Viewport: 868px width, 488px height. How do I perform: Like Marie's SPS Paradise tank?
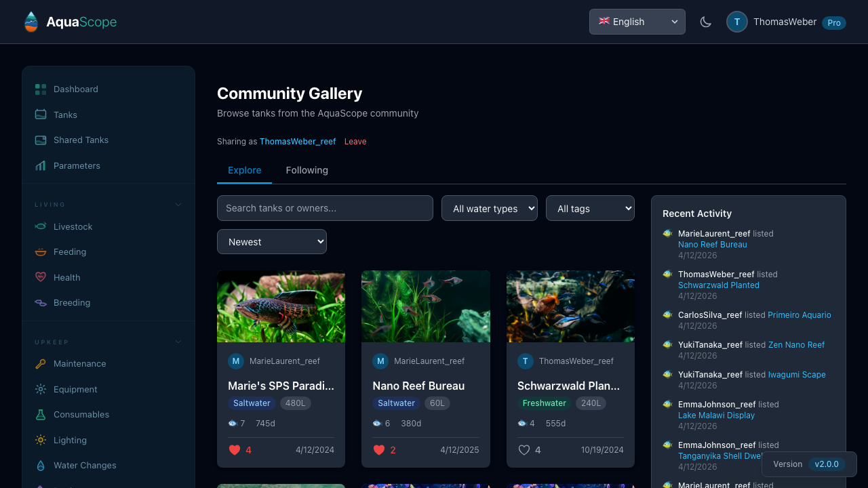coord(235,449)
